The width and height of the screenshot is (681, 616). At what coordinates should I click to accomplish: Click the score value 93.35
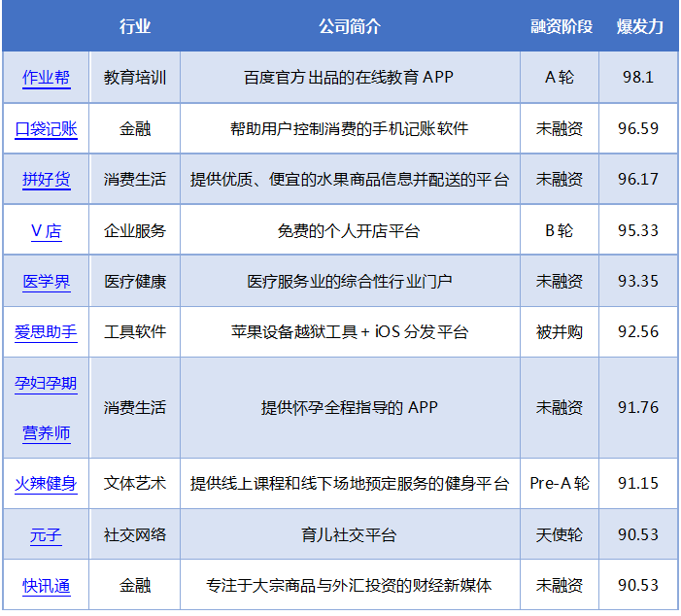tap(638, 281)
